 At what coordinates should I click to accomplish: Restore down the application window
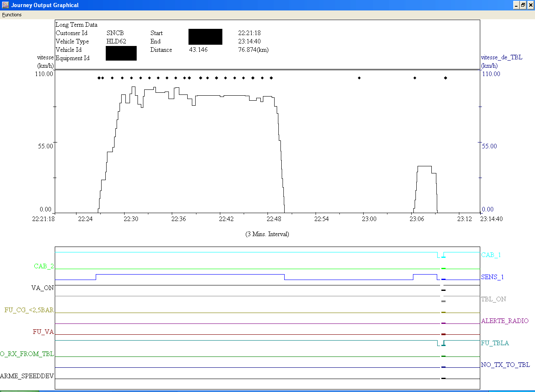click(x=522, y=5)
